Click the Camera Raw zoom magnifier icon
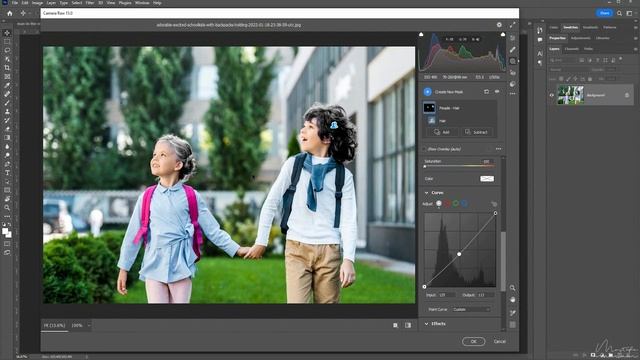The image size is (640, 360). pos(512,288)
